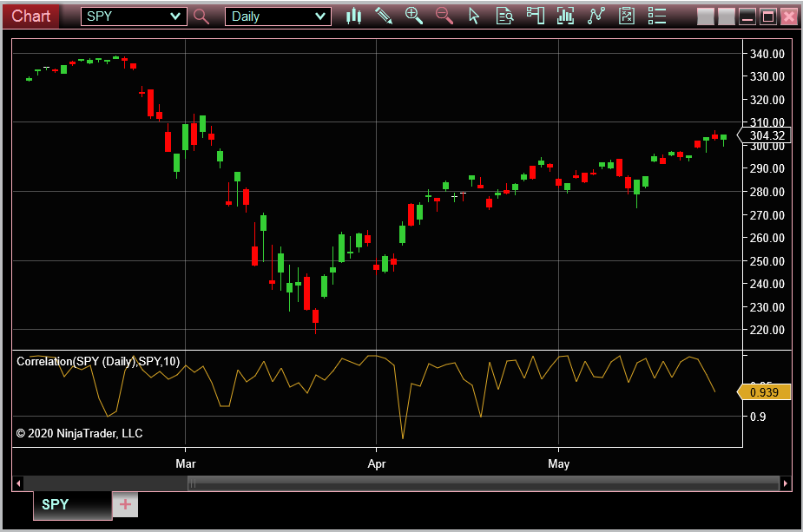Open the Chart Trader panel
Image resolution: width=803 pixels, height=532 pixels.
(x=535, y=15)
